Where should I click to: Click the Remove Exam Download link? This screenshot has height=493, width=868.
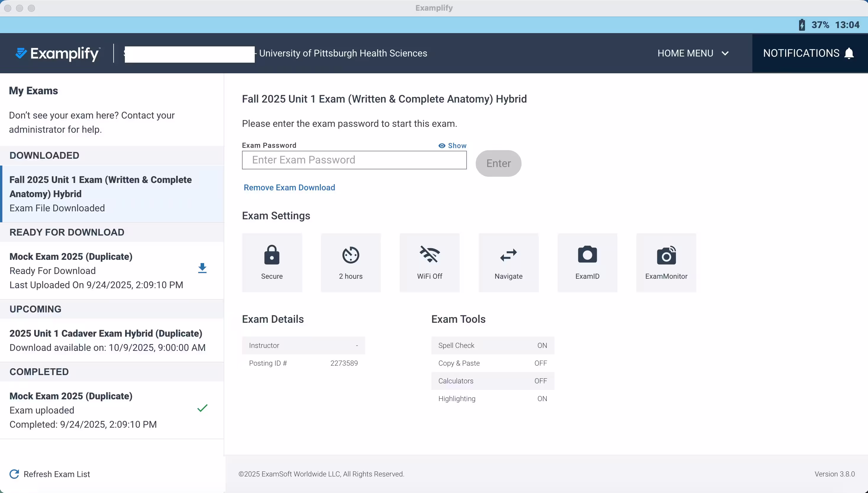(x=289, y=188)
